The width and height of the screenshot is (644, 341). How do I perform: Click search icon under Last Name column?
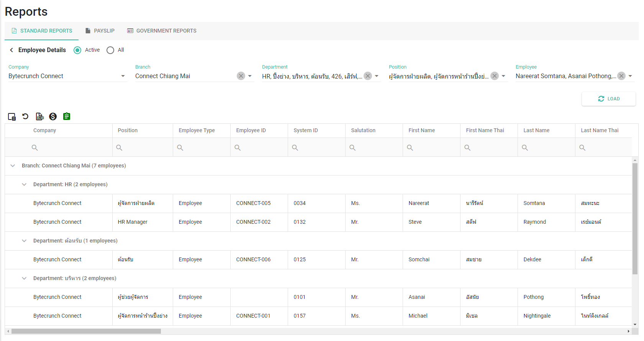525,148
